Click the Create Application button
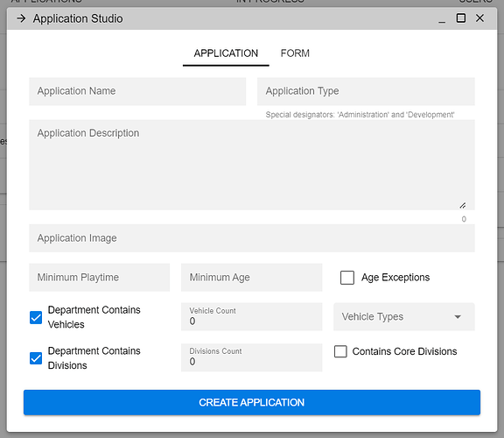The image size is (504, 438). coord(252,402)
